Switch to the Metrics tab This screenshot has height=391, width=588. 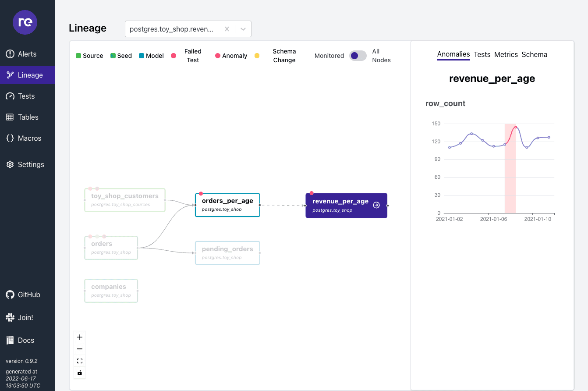coord(506,54)
